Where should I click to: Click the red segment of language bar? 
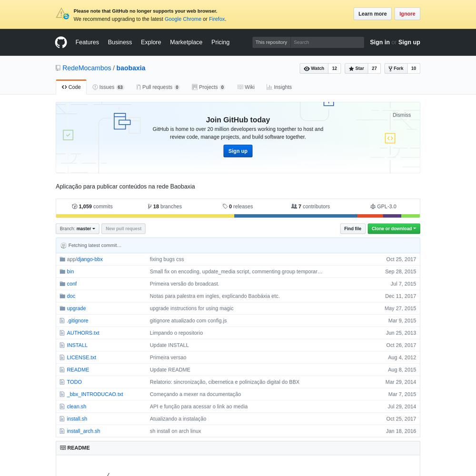(370, 216)
